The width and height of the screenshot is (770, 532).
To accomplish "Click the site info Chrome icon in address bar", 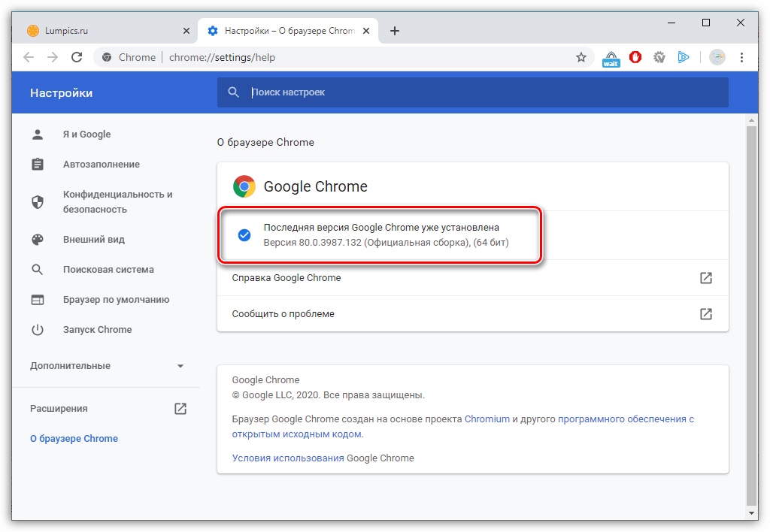I will [107, 57].
